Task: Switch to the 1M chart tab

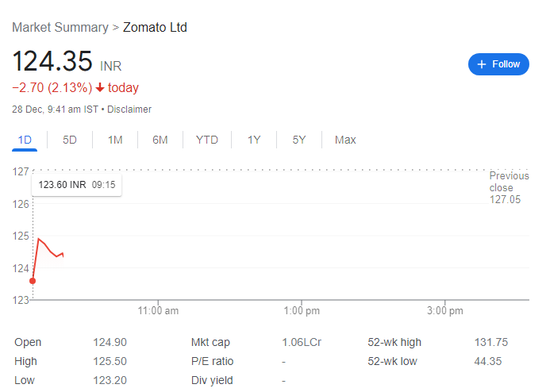Action: tap(115, 140)
